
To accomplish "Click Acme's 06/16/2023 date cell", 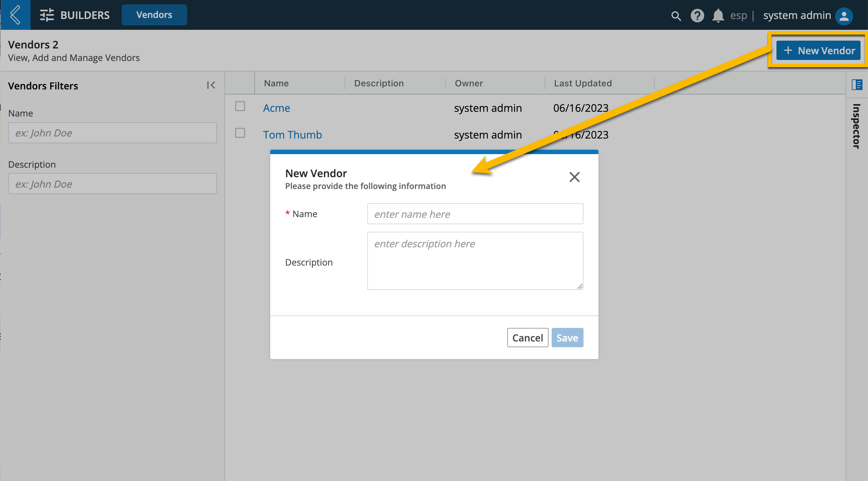I will tap(580, 108).
